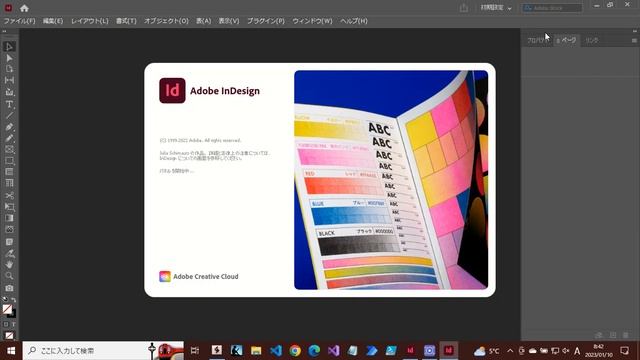Select the Vertical Grid tool
Viewport: 640px width, 360px height.
pyautogui.click(x=9, y=183)
